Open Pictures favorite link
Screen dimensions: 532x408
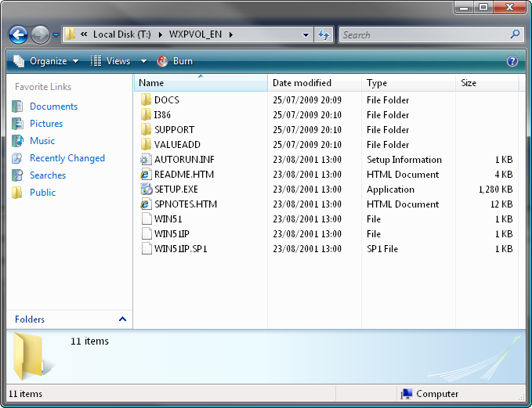coord(46,124)
